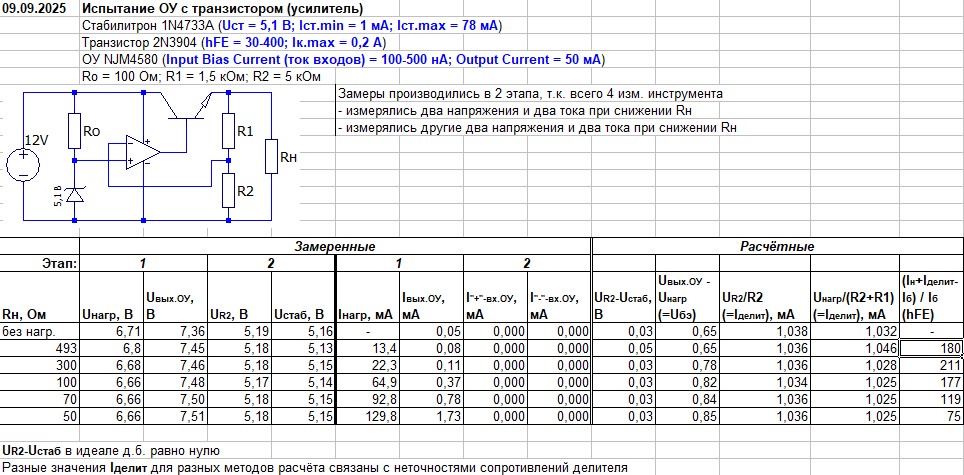The height and width of the screenshot is (475, 964).
Task: Click the hFE cell showing 211
Action: [x=931, y=364]
